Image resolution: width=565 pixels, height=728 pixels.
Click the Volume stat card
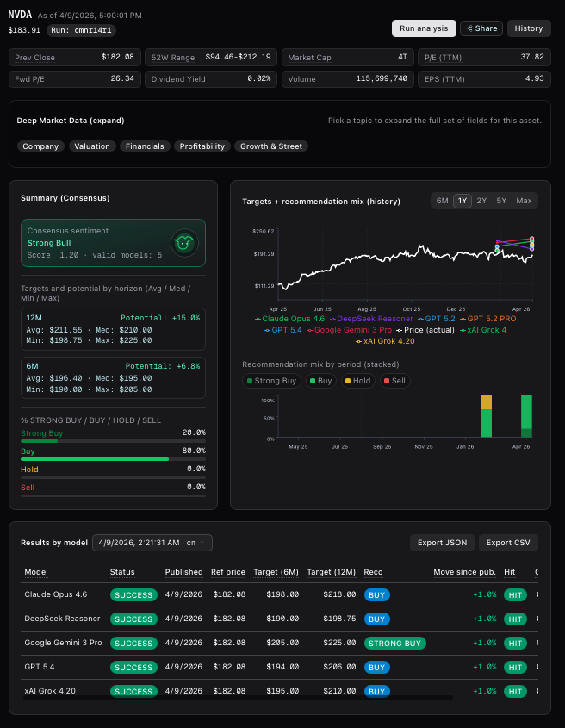click(x=348, y=79)
